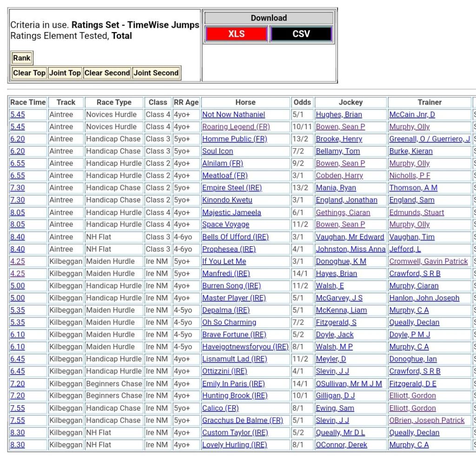Screen dimensions: 476x459
Task: View trainer McCain Jnr, D
Action: click(412, 115)
